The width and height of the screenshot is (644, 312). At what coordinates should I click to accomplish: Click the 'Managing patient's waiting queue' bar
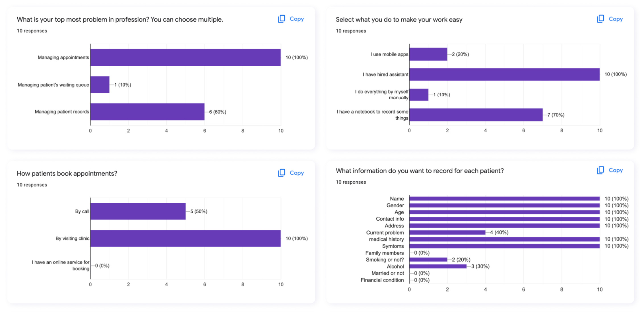coord(100,85)
